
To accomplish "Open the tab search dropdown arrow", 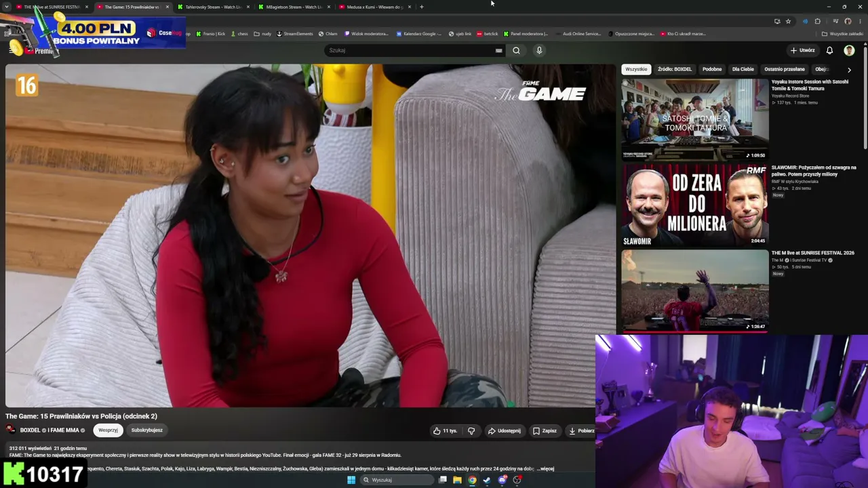I will coord(7,7).
